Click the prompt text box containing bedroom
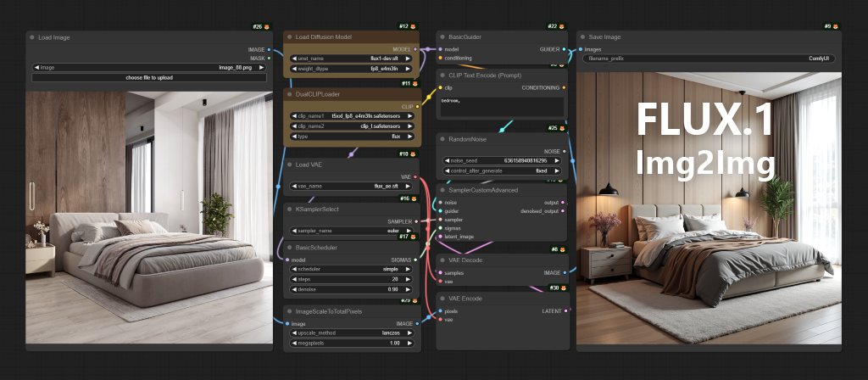The image size is (868, 380). 502,107
